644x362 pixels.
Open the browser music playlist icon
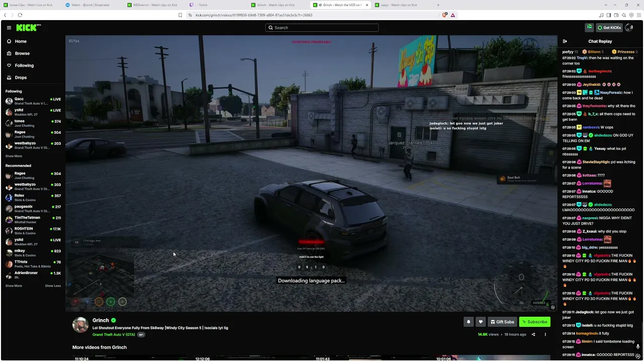(602, 15)
